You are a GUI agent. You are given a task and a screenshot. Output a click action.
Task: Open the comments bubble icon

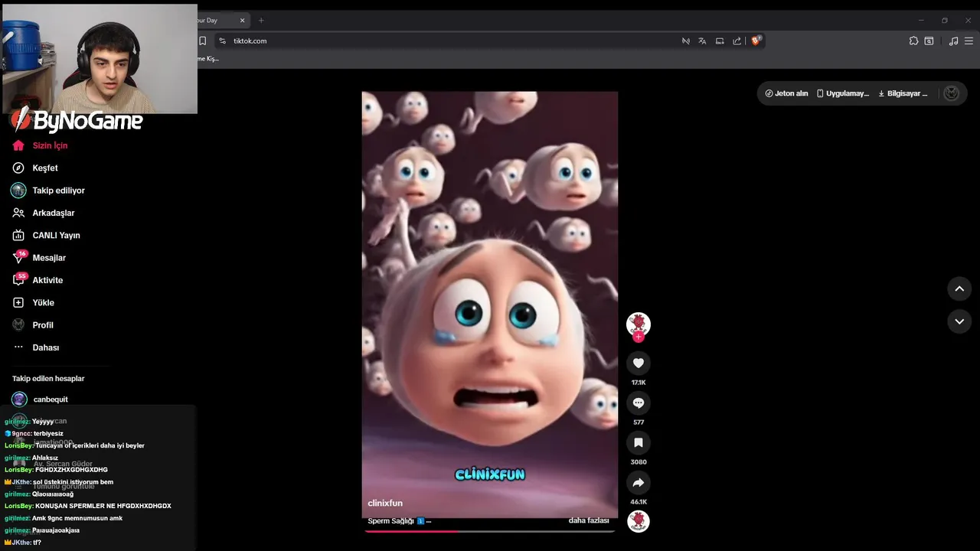click(639, 403)
